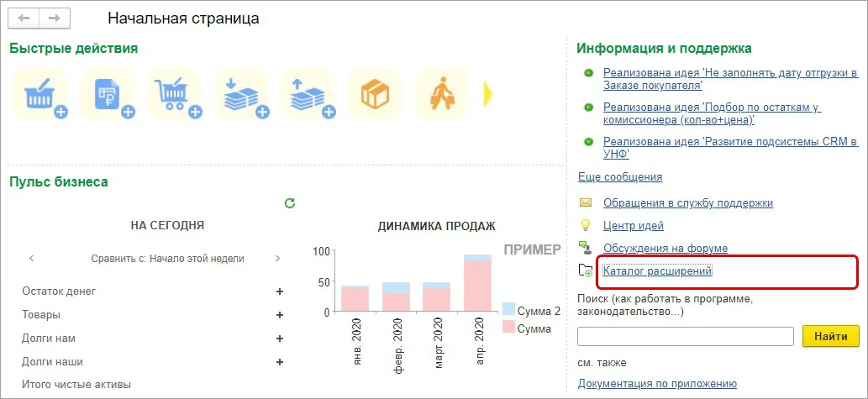The image size is (868, 399).
Task: Go back with the left arrow button
Action: pyautogui.click(x=24, y=18)
